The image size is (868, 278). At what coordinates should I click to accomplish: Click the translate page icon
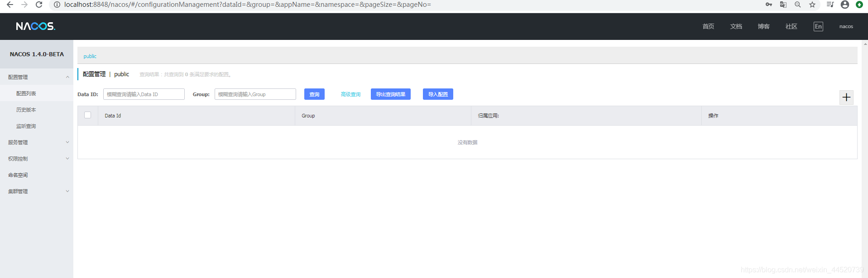coord(783,5)
